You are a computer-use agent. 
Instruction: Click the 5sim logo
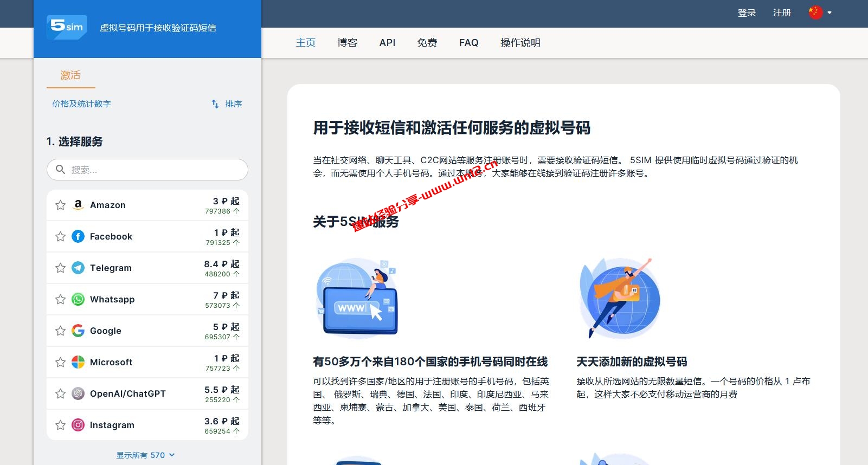point(67,27)
